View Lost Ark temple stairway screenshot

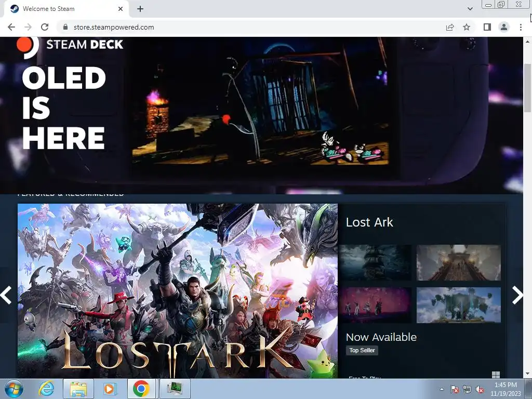click(458, 262)
